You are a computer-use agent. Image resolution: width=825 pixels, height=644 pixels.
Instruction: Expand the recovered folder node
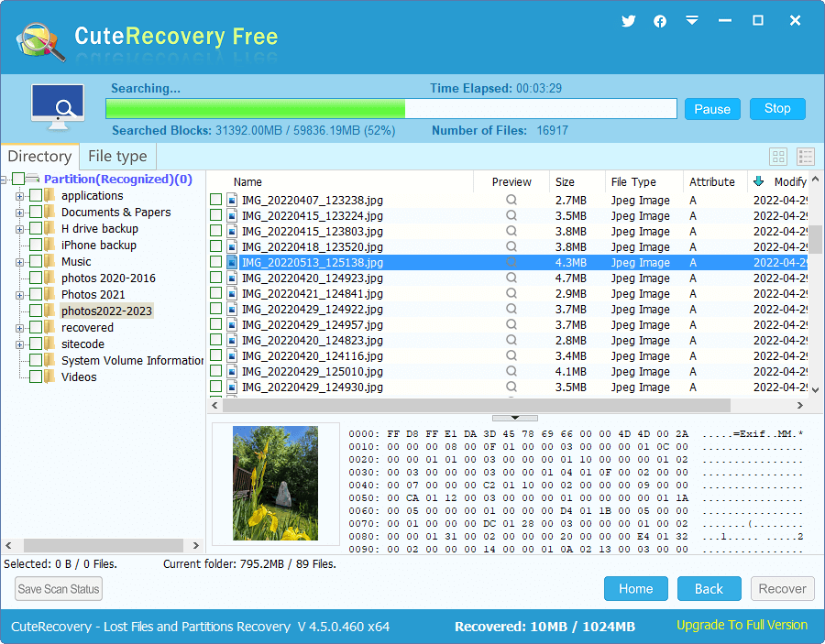coord(19,328)
